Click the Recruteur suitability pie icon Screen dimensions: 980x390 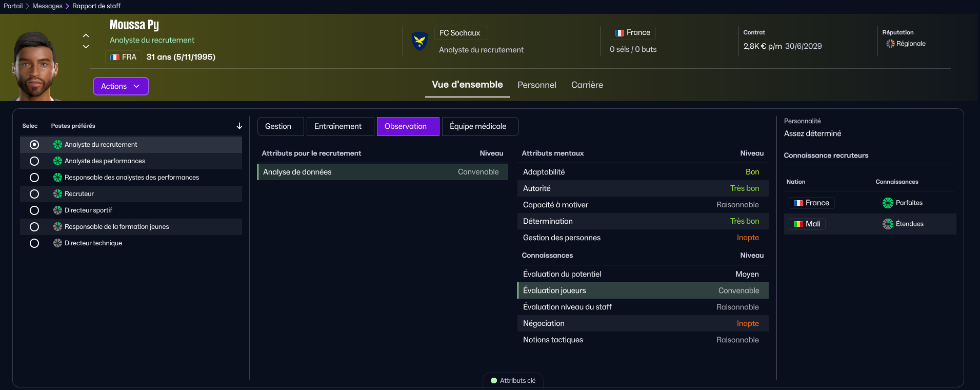click(58, 194)
